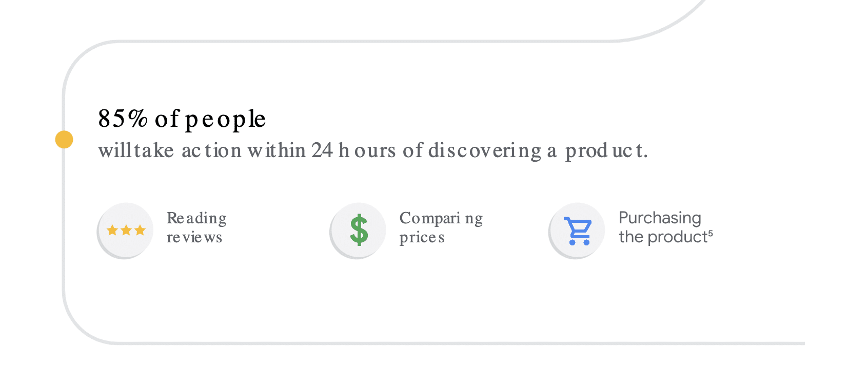Click "the product" text beside the cart
This screenshot has height=383, width=868.
click(x=663, y=237)
